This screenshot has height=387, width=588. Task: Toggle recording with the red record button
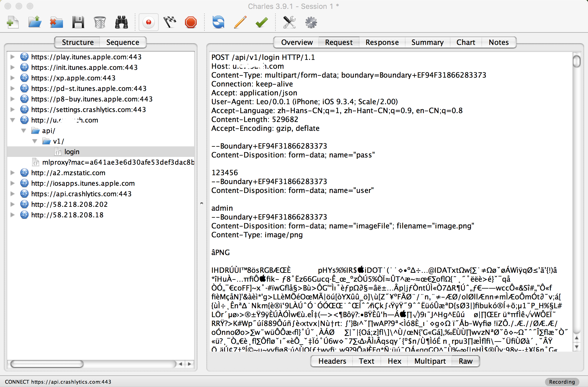[149, 22]
